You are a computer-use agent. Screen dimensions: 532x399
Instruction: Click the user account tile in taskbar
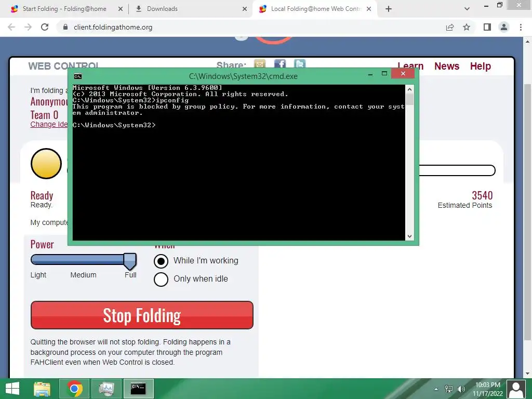click(x=516, y=389)
